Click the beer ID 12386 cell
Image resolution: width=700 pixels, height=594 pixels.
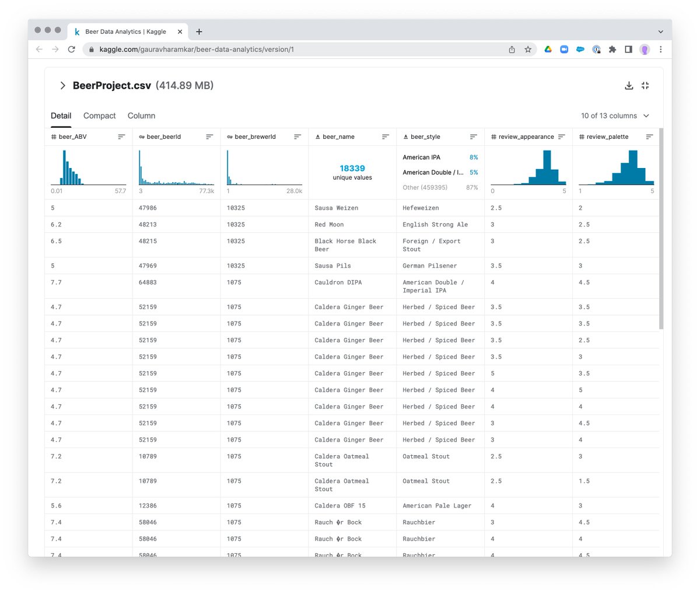[176, 506]
